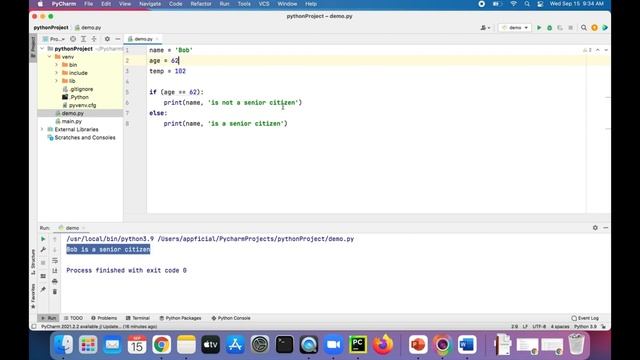This screenshot has width=640, height=360.
Task: Open the Navigate menu
Action: coord(150,4)
